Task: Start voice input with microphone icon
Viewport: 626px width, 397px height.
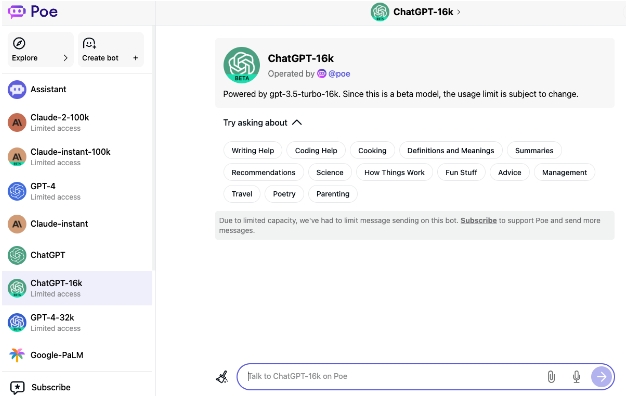Action: pos(576,377)
